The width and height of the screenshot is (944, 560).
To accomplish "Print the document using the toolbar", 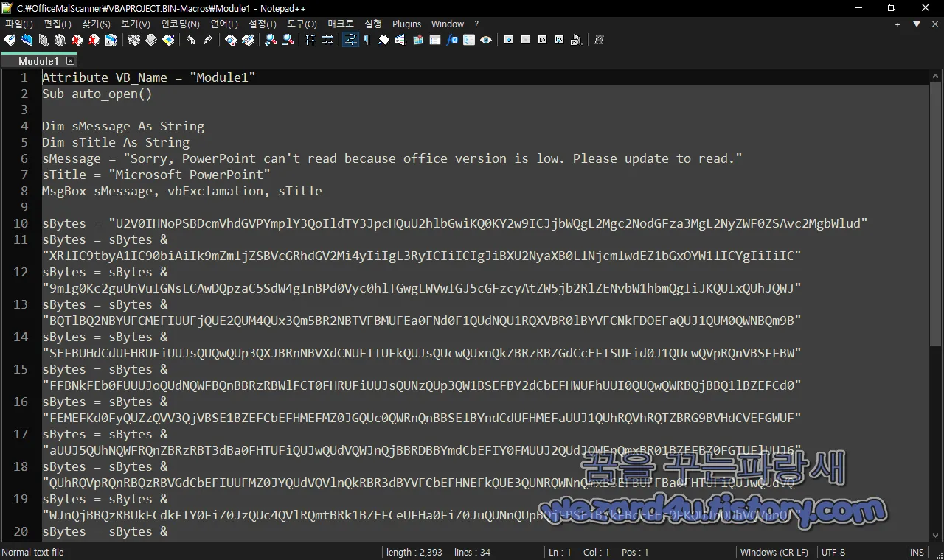I will click(111, 40).
